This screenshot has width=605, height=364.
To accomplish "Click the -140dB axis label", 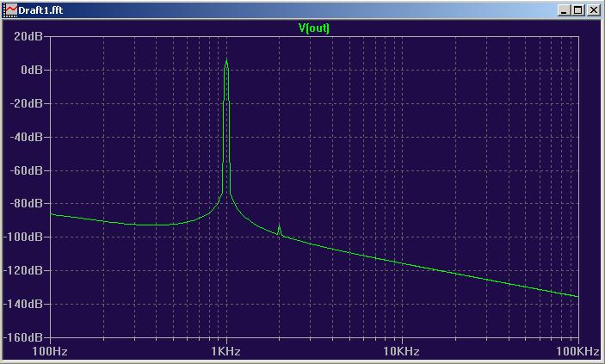I will pos(22,304).
